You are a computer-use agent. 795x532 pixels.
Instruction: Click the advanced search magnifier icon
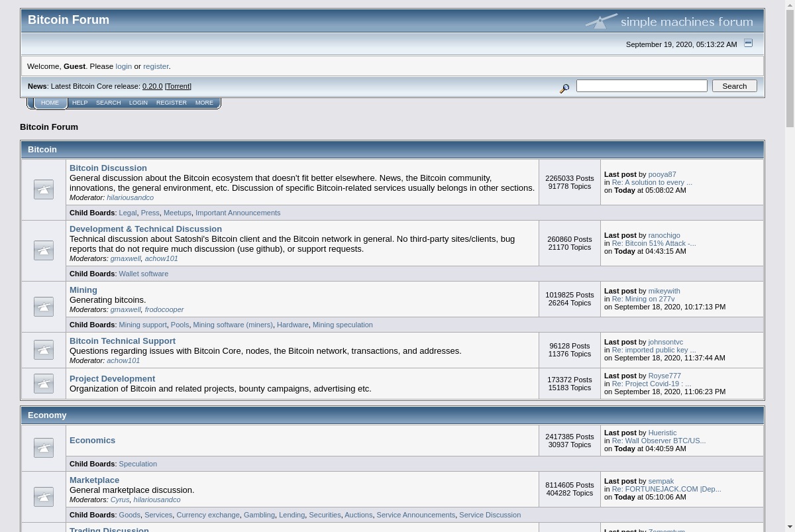564,87
